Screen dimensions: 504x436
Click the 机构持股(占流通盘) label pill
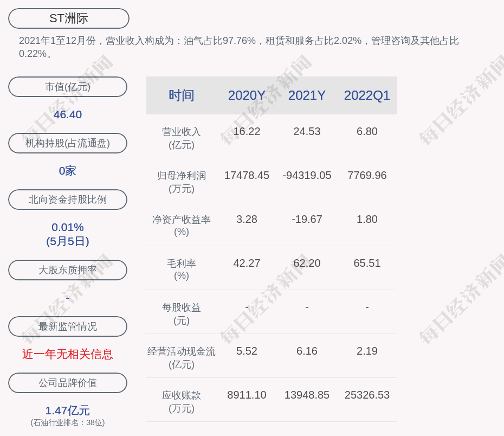[68, 143]
